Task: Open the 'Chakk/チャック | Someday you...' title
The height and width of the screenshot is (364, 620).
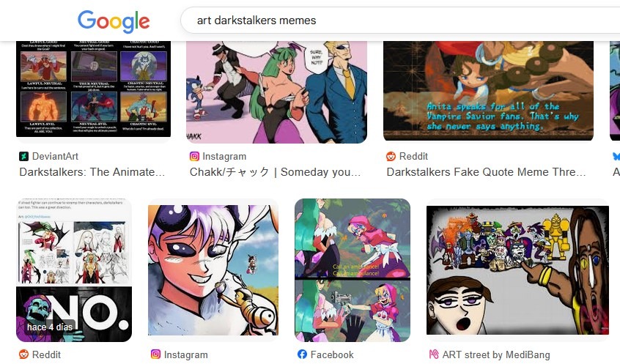Action: point(276,172)
